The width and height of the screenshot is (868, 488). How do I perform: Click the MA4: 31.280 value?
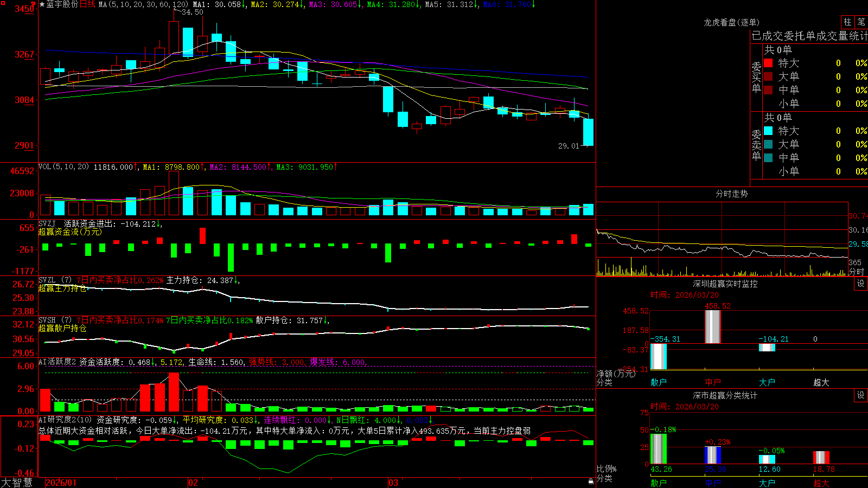click(392, 4)
